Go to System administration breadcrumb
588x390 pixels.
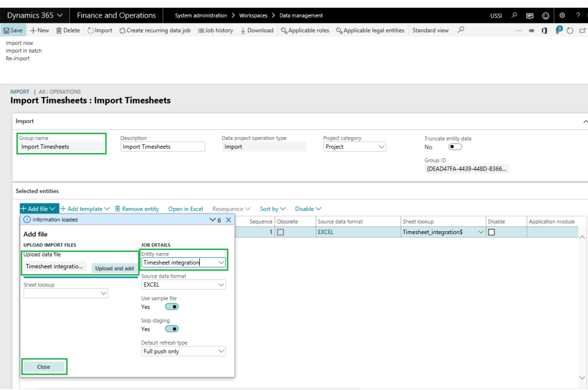(201, 15)
